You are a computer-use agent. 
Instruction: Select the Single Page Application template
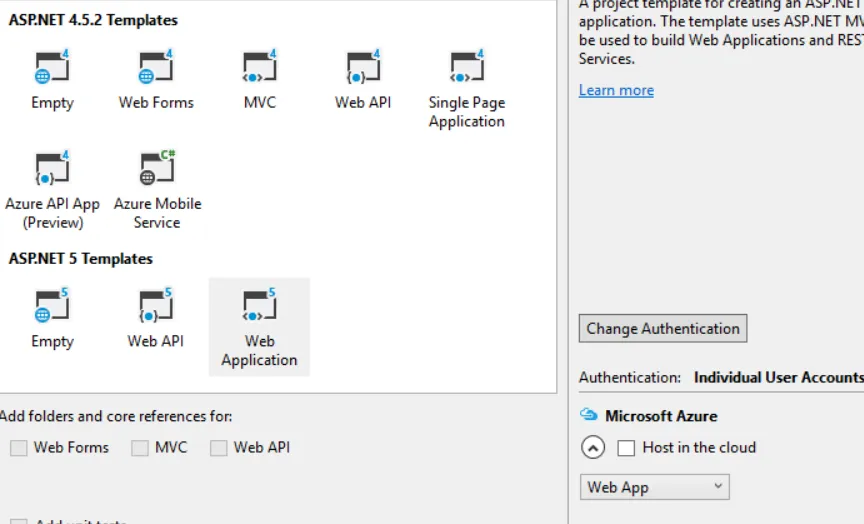466,68
